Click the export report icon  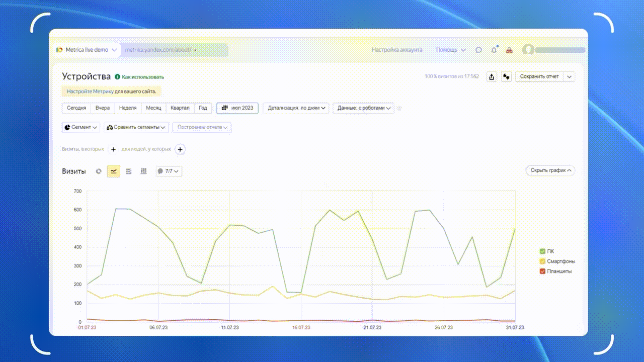coord(492,76)
